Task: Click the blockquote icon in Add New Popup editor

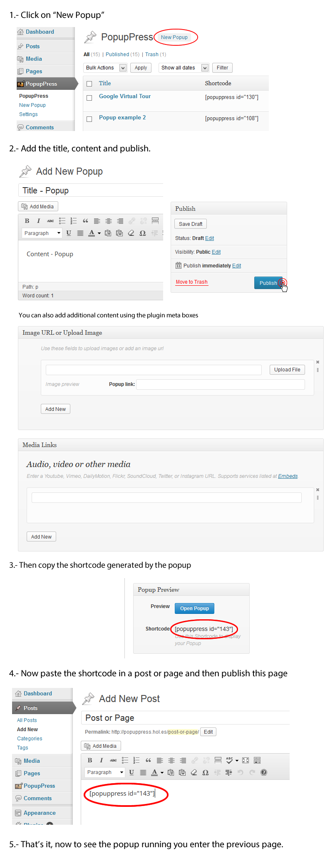Action: pyautogui.click(x=85, y=221)
